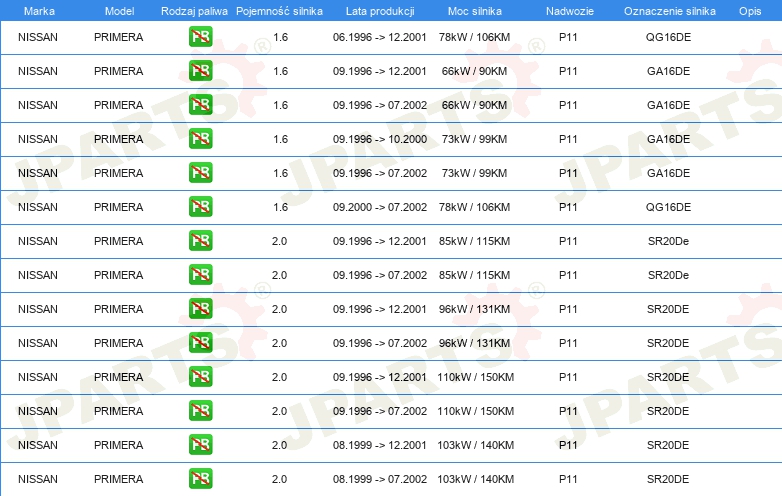Click the fuel icon for 66kW / 90KM until 12.2001
This screenshot has height=496, width=782.
pyautogui.click(x=200, y=72)
